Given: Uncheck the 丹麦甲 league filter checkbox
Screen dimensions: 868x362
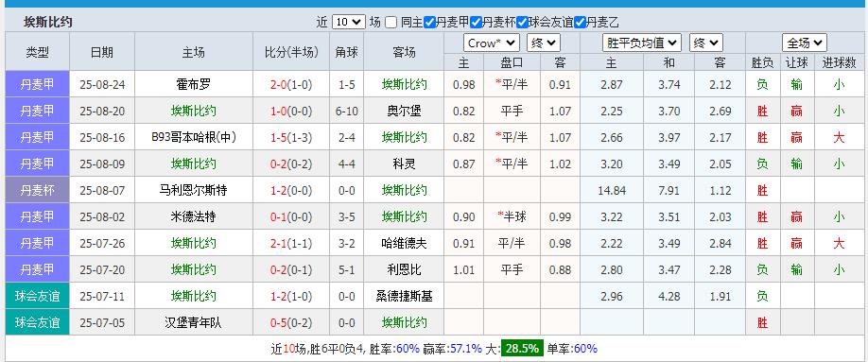Looking at the screenshot, I should click(x=429, y=22).
